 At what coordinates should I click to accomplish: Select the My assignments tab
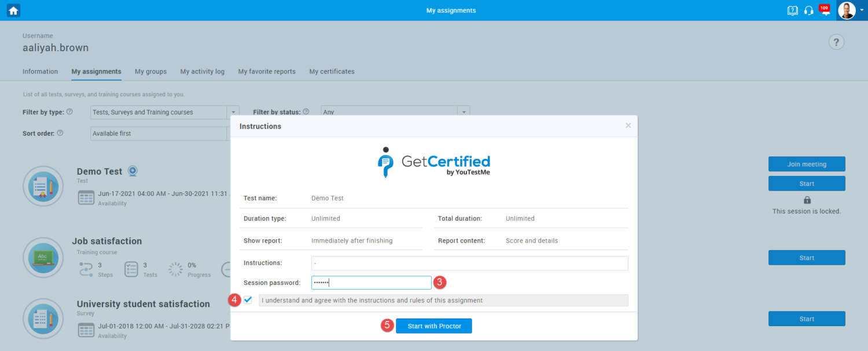pos(96,72)
